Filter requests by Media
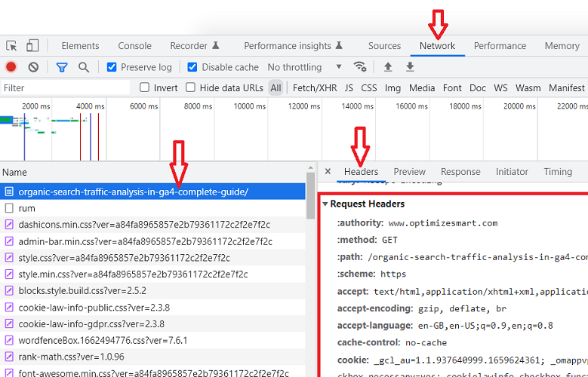 click(422, 88)
